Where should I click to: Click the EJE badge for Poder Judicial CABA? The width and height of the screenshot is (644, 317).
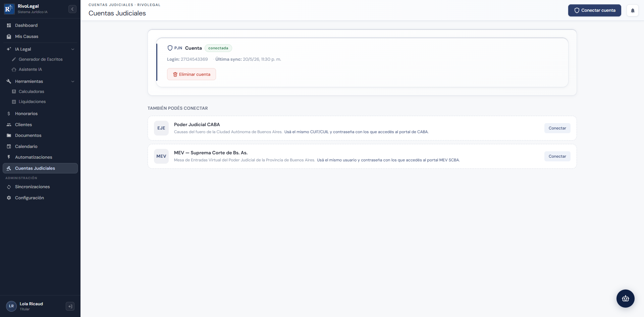161,128
